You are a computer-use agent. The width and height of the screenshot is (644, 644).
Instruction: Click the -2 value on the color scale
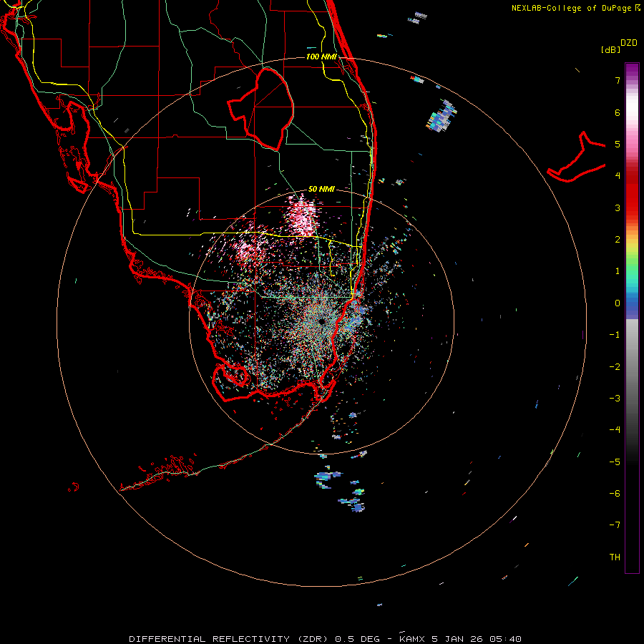coord(615,367)
